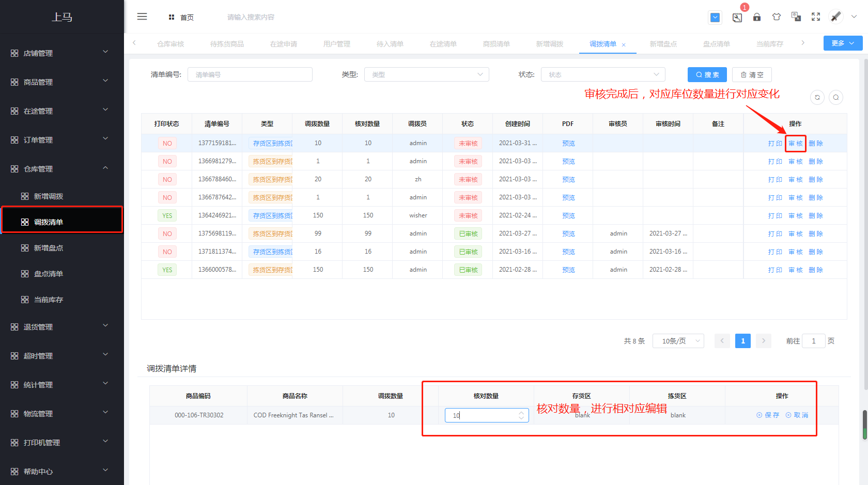Expand 超时管理 in the sidebar
Viewport: 868px width, 485px height.
point(62,356)
